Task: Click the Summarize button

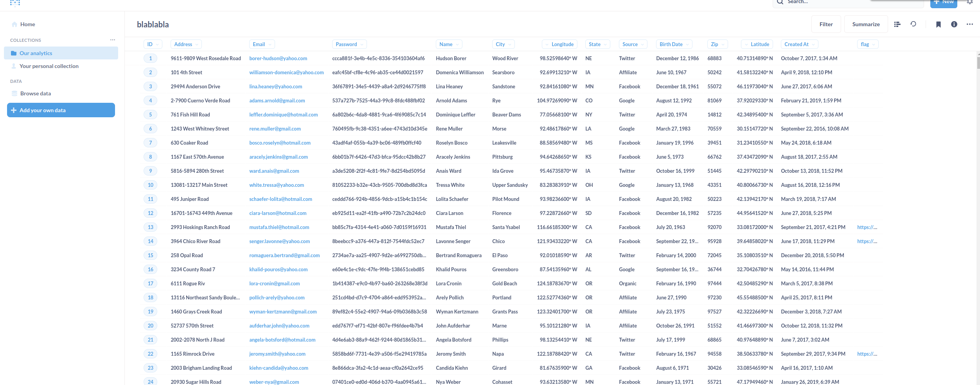Action: [866, 24]
